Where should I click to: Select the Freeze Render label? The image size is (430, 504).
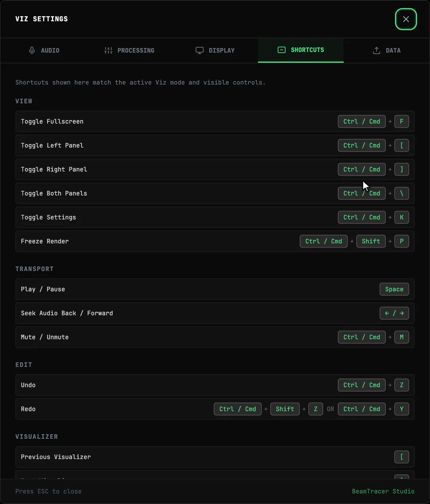(45, 241)
